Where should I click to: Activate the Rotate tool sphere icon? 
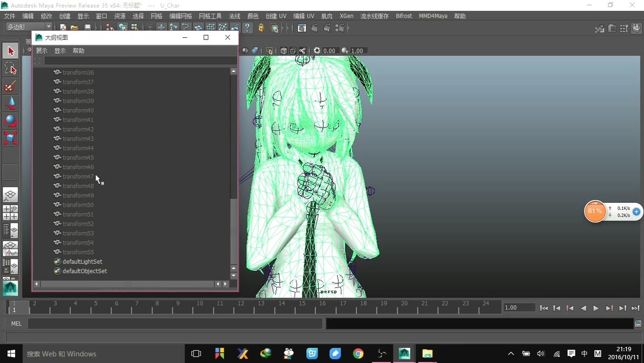[10, 121]
